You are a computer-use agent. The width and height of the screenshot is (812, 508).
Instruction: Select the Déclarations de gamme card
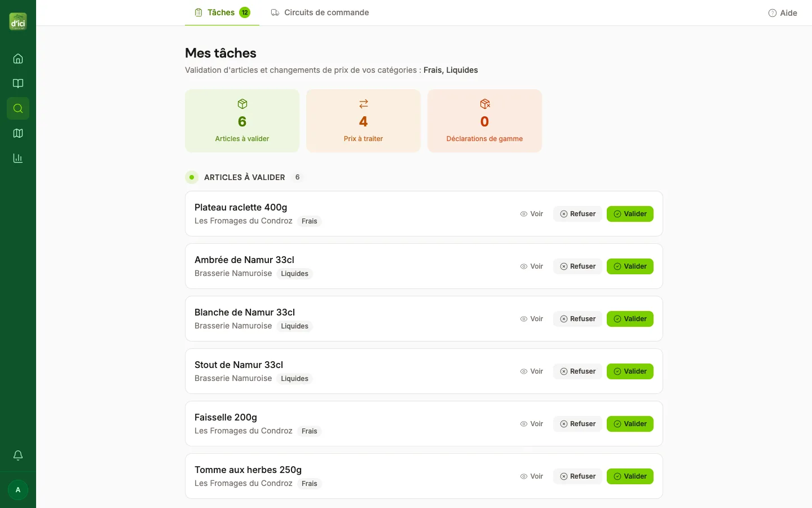485,121
